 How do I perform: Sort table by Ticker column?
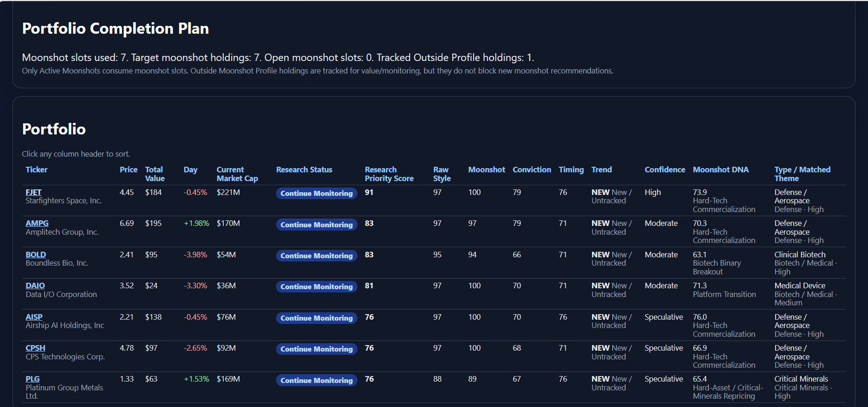(37, 170)
